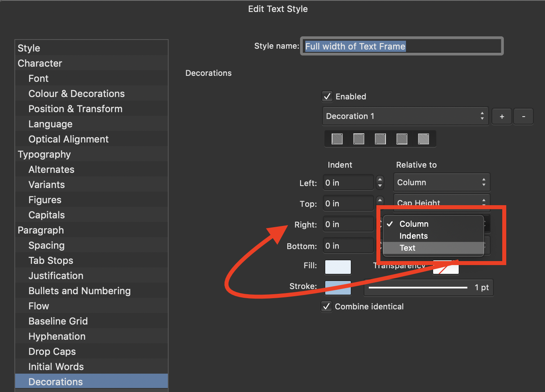
Task: Select the left-edge decoration stroke icon
Action: click(x=337, y=139)
